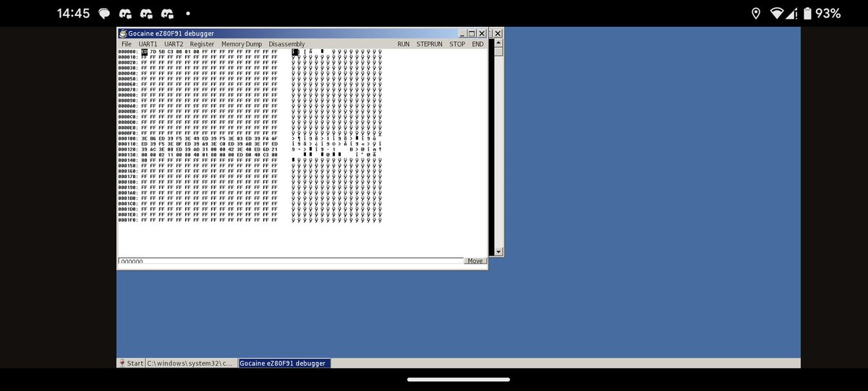Screen dimensions: 868x391
Task: Open the Disassembly menu
Action: pyautogui.click(x=286, y=44)
